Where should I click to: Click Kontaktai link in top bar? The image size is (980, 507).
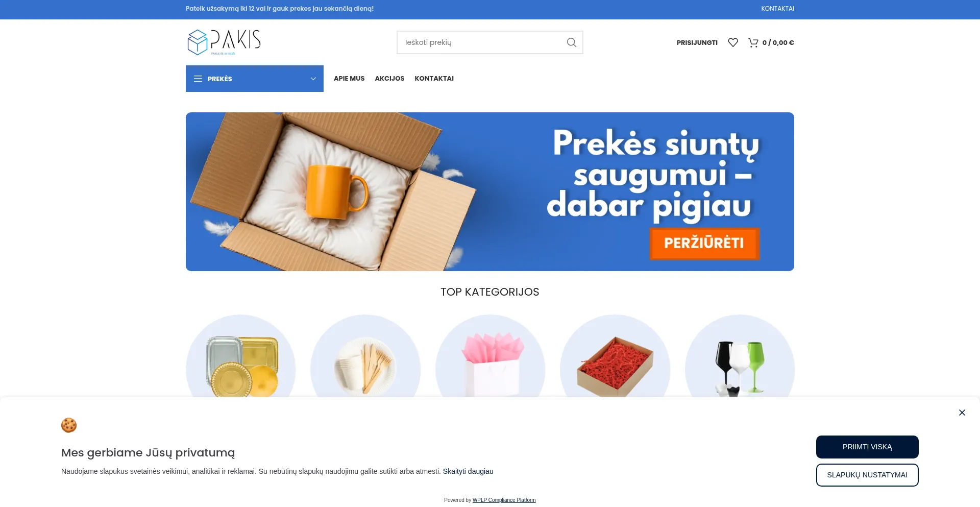777,9
